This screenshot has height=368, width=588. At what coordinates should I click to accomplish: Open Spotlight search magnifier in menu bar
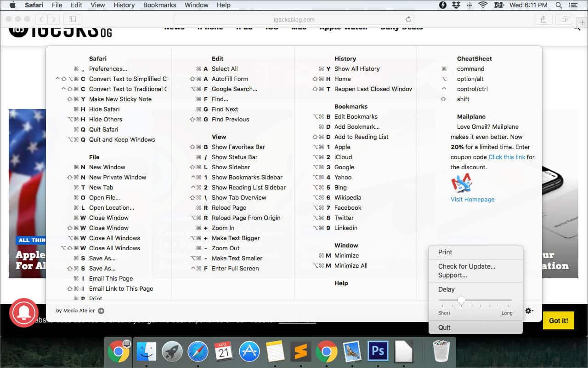[x=559, y=5]
